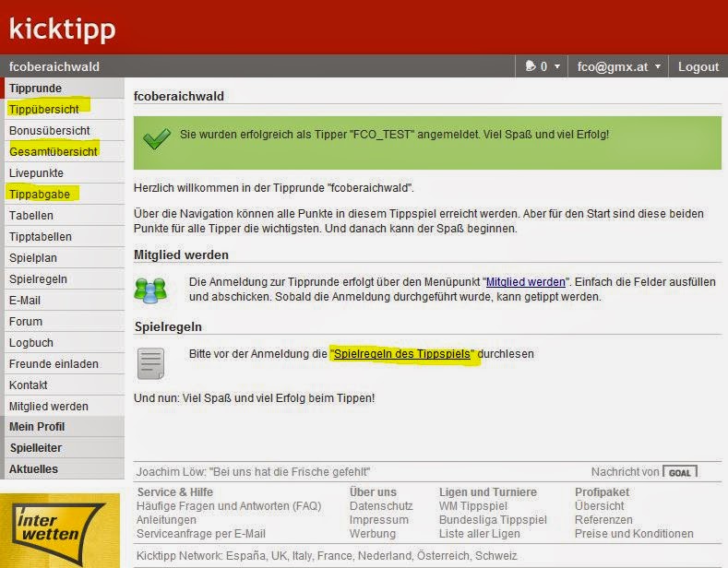Image resolution: width=728 pixels, height=568 pixels.
Task: Open the Werbung footer link
Action: point(373,534)
